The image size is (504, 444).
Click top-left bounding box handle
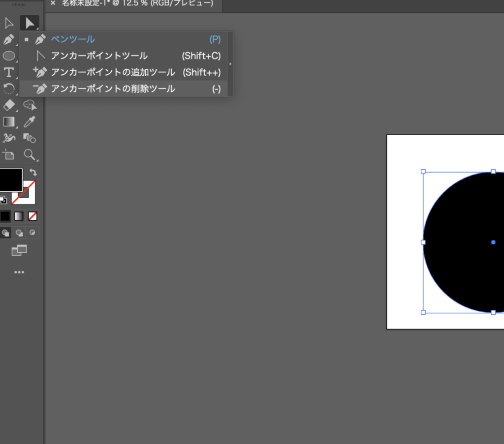(x=423, y=172)
